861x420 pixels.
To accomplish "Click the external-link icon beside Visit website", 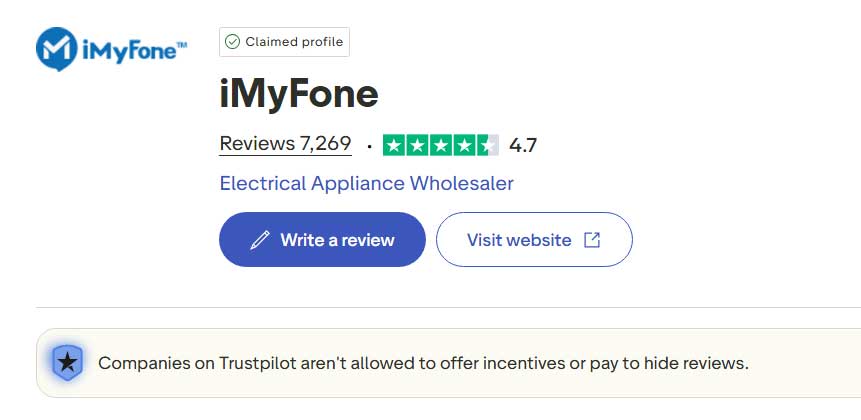I will coord(592,240).
